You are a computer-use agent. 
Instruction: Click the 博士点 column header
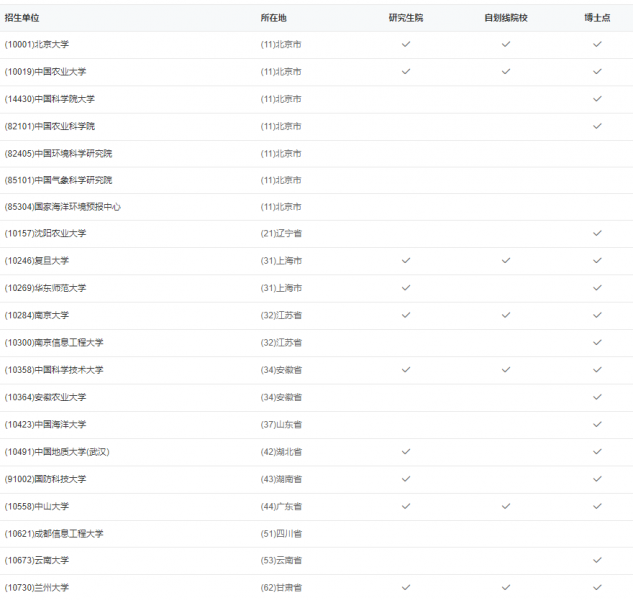(597, 18)
